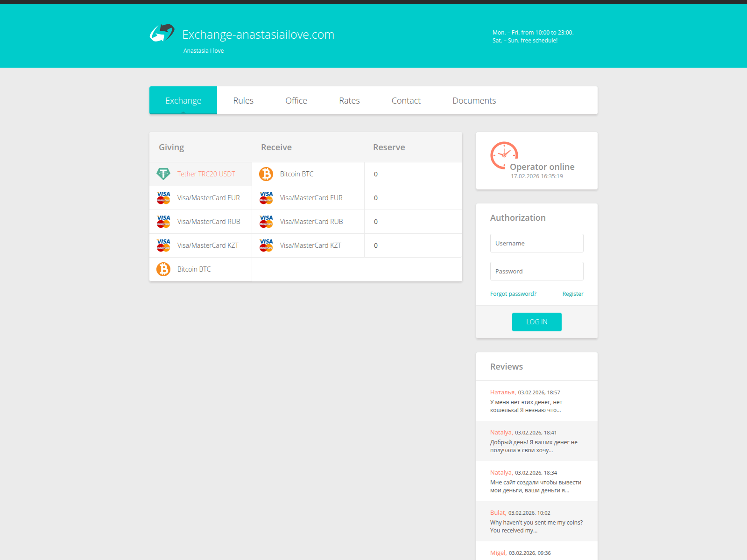Open the Contact page
The image size is (747, 560).
click(x=406, y=100)
